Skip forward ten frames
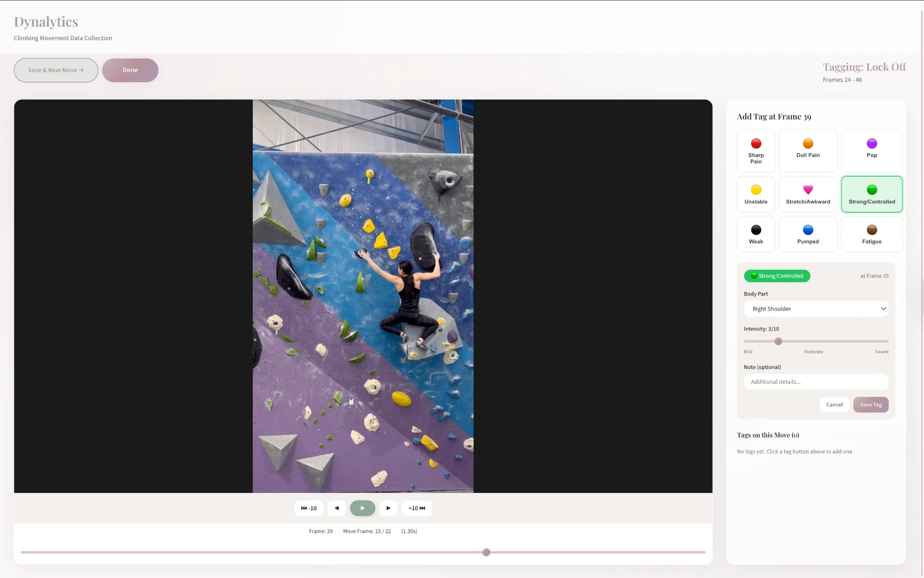 click(417, 508)
